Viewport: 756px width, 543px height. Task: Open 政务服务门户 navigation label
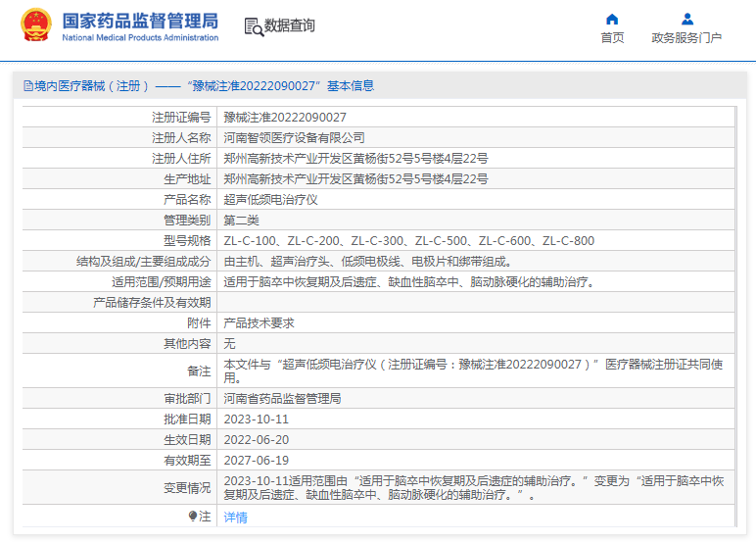pos(686,37)
